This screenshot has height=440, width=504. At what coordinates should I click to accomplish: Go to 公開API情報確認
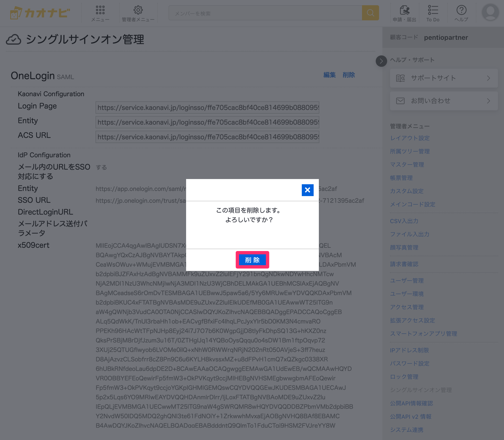tap(411, 404)
